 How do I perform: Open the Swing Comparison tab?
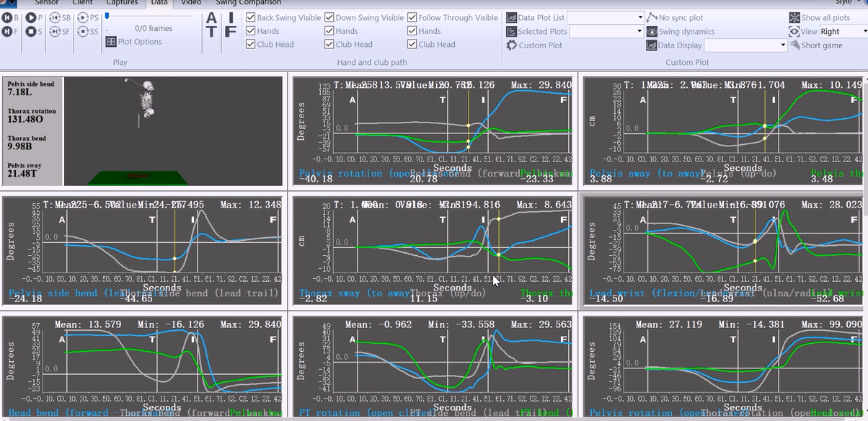(x=249, y=3)
